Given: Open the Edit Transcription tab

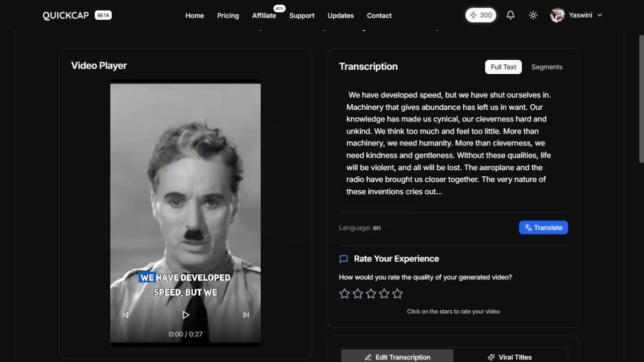Looking at the screenshot, I should coord(397,356).
